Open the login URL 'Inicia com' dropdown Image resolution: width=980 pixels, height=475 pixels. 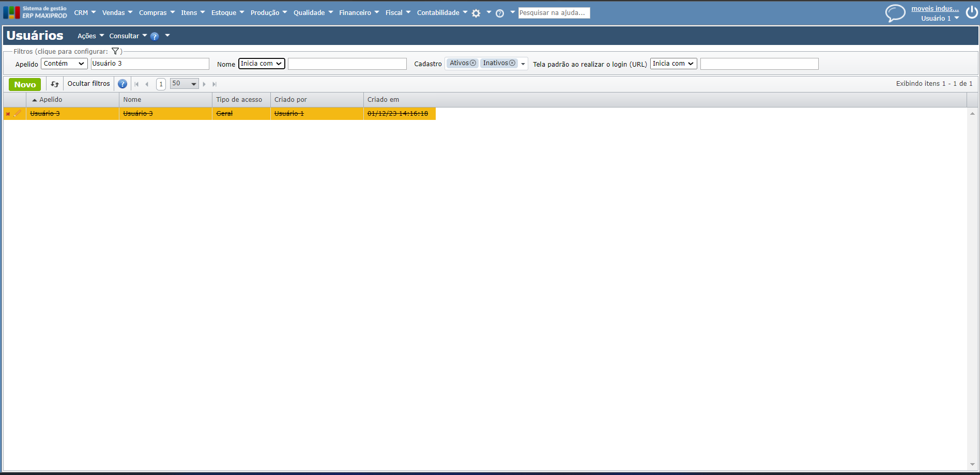point(673,64)
